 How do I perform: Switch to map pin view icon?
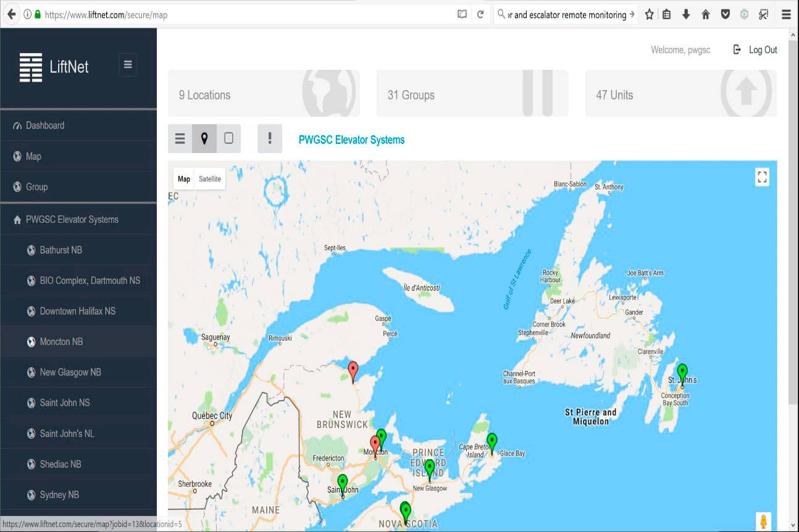[204, 138]
